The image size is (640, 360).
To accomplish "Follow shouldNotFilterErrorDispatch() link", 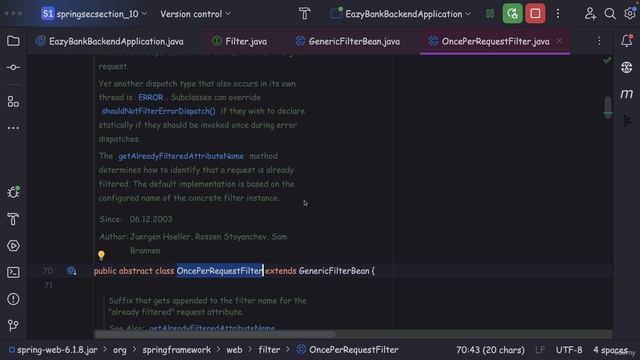I will (x=158, y=111).
